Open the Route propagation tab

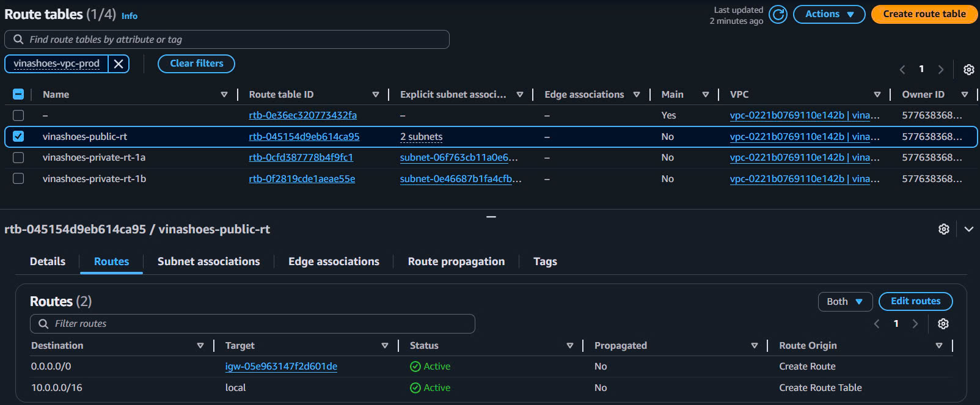(456, 261)
